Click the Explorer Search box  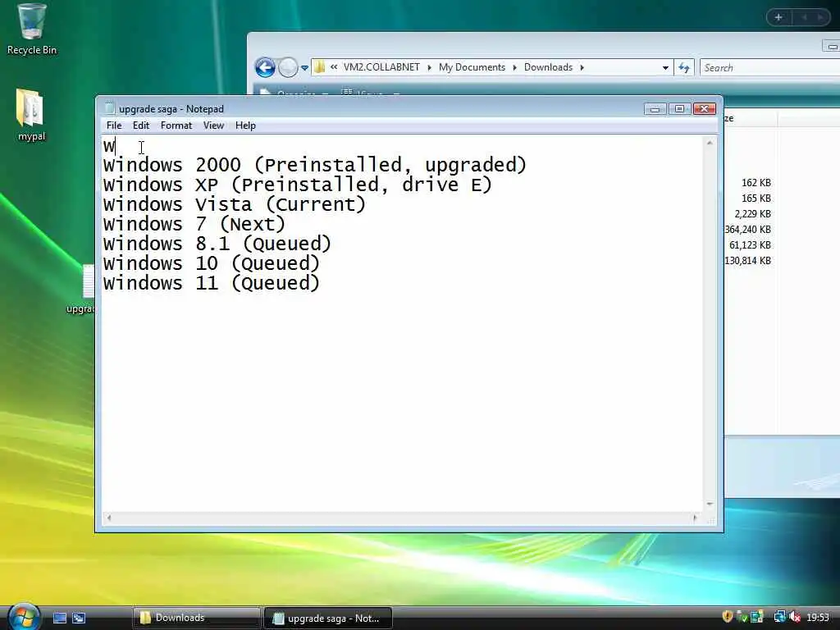click(x=769, y=67)
